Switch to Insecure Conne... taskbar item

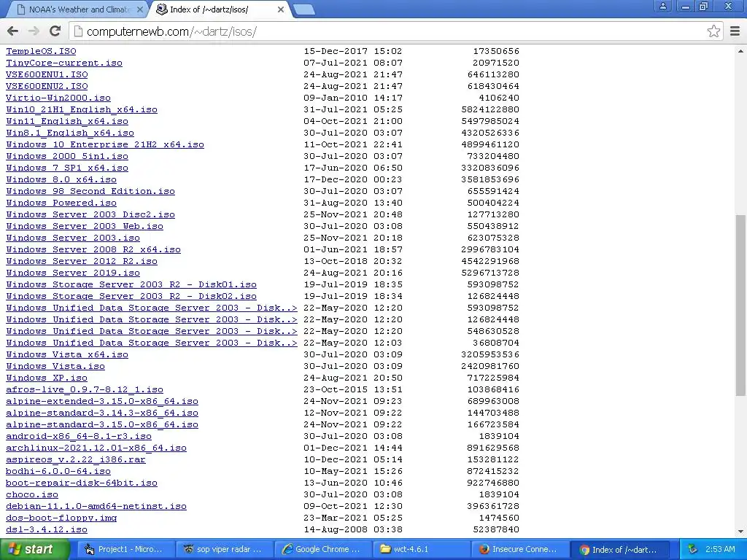pyautogui.click(x=519, y=549)
